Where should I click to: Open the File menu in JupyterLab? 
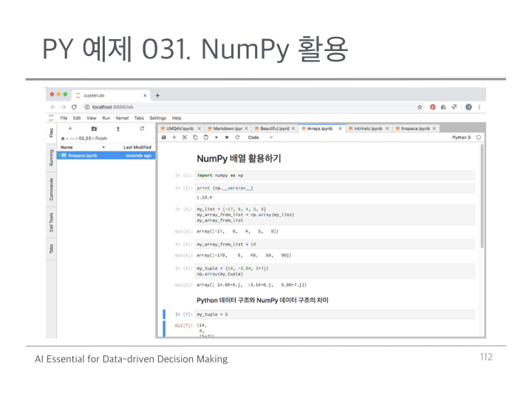(64, 118)
